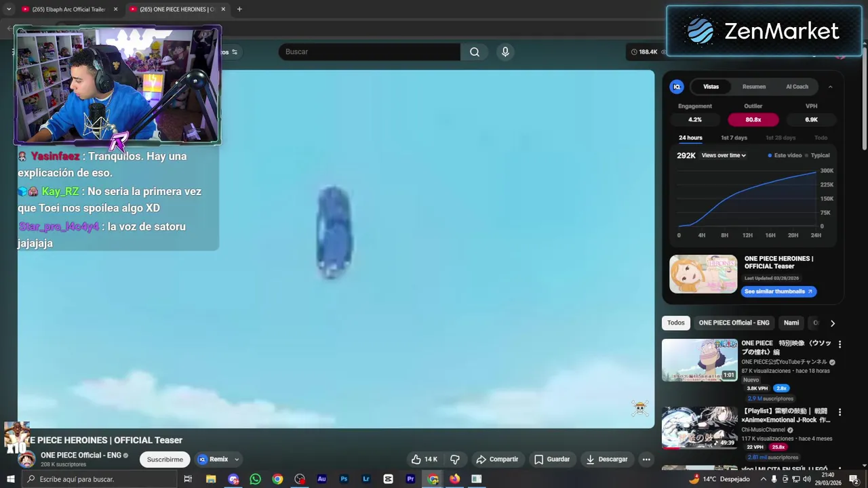This screenshot has height=488, width=868.
Task: Activate voice search microphone icon
Action: (x=505, y=52)
